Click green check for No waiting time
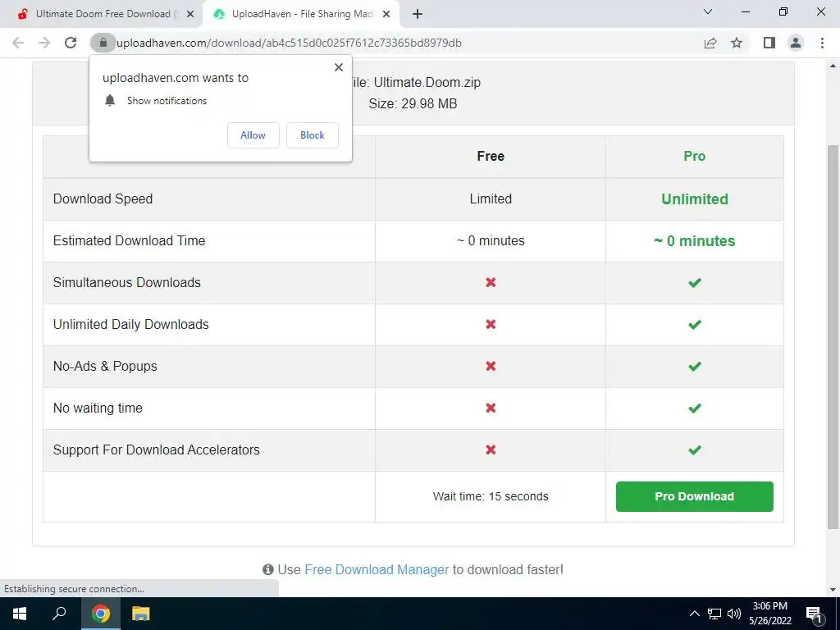The image size is (840, 630). pos(694,408)
